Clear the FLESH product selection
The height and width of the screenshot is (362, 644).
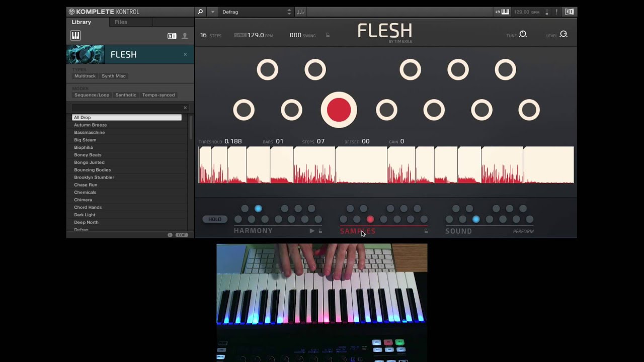pyautogui.click(x=185, y=54)
